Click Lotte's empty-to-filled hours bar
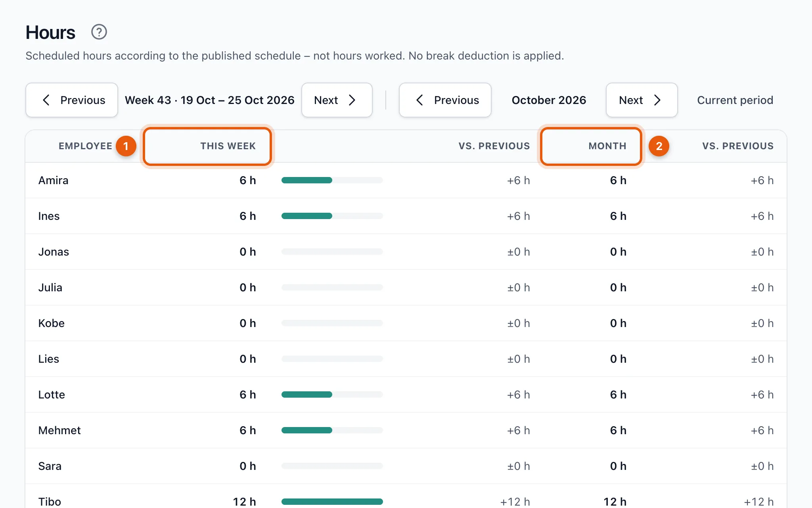 coord(332,394)
